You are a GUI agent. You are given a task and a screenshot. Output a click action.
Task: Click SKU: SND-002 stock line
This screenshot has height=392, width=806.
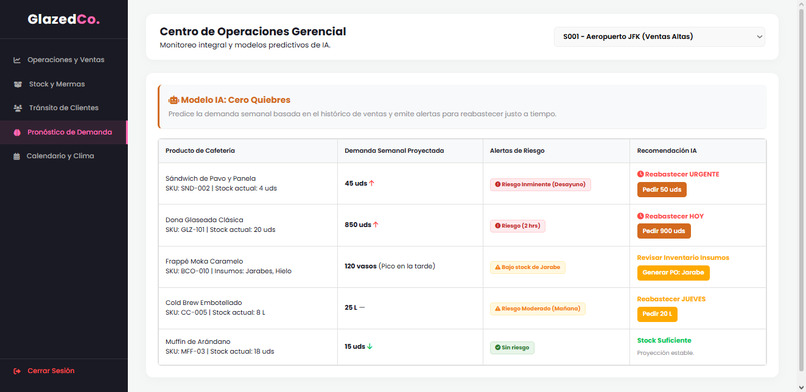(x=221, y=188)
